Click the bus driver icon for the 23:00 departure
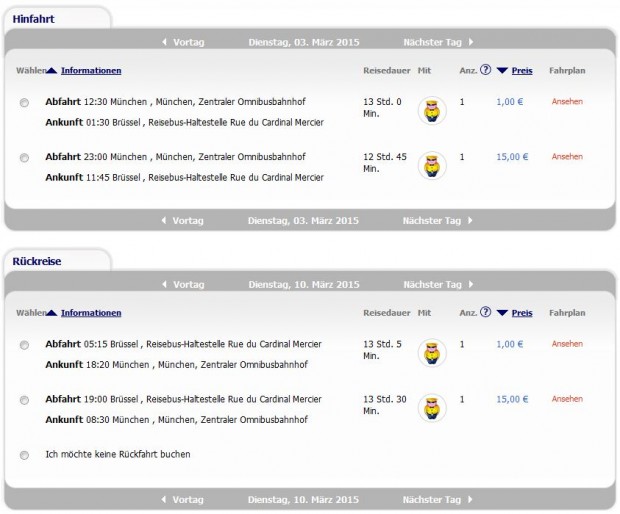 [432, 165]
